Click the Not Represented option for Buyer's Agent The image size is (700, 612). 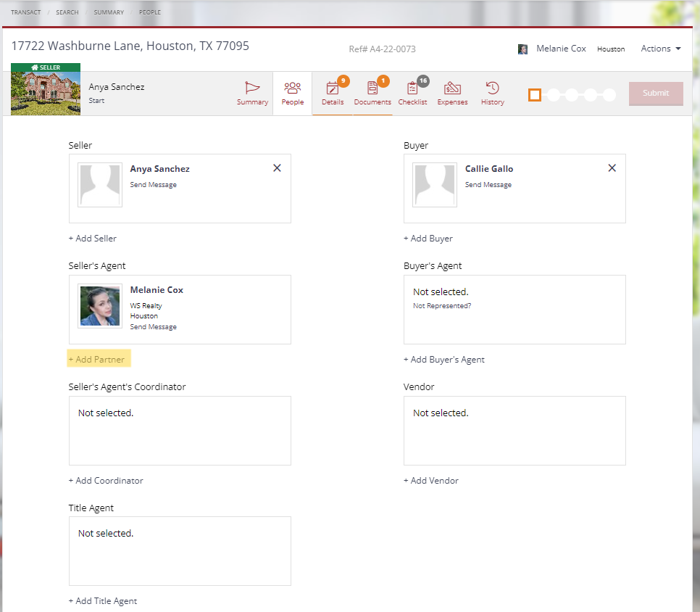[441, 305]
